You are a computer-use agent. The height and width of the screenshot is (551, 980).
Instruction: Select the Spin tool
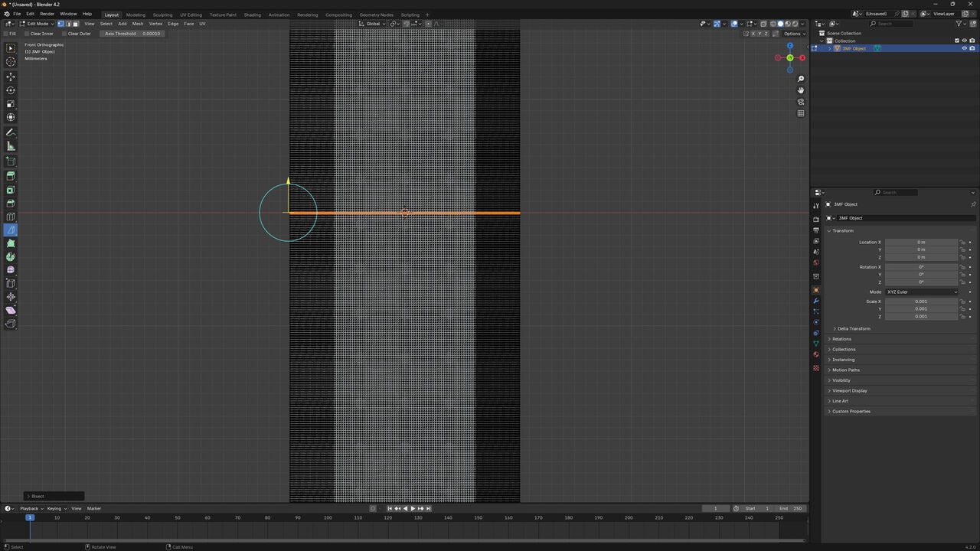click(11, 256)
